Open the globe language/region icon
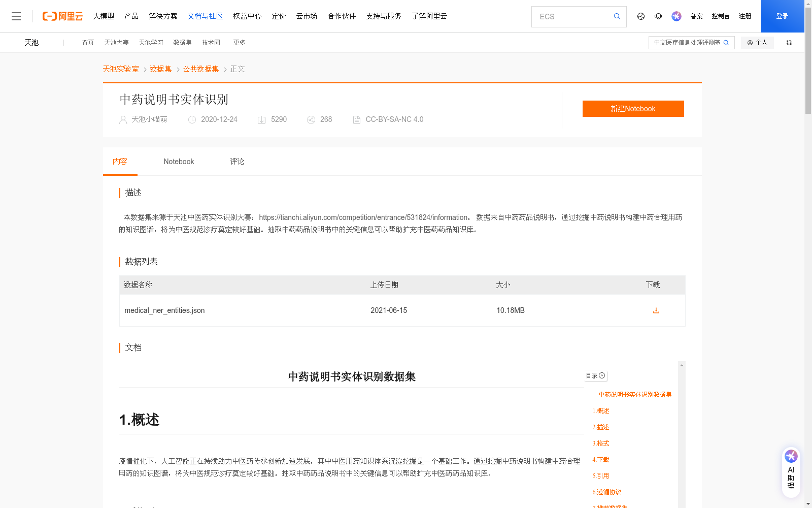 point(641,16)
